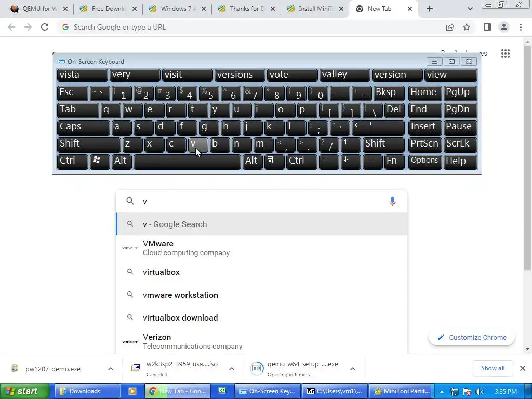532x399 pixels.
Task: Expand pw1207-demo.exe download options
Action: (111, 369)
